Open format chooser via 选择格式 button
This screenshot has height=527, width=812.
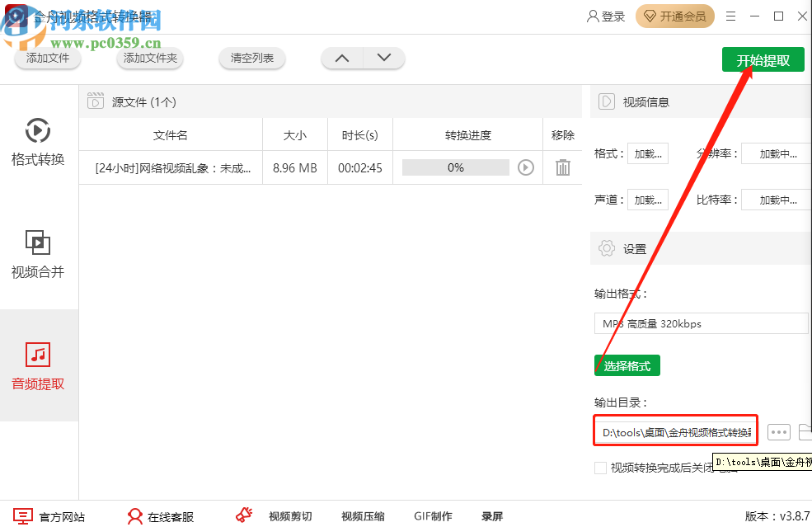coord(627,365)
